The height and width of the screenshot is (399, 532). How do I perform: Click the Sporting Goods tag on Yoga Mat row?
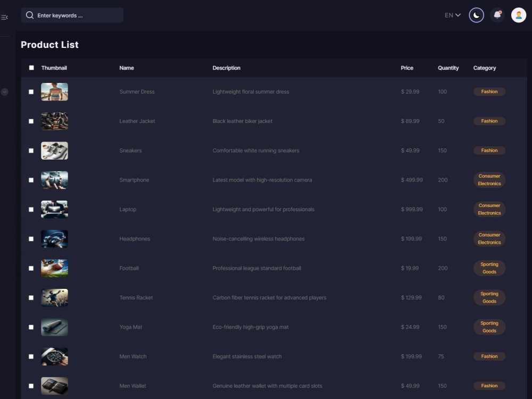coord(489,327)
